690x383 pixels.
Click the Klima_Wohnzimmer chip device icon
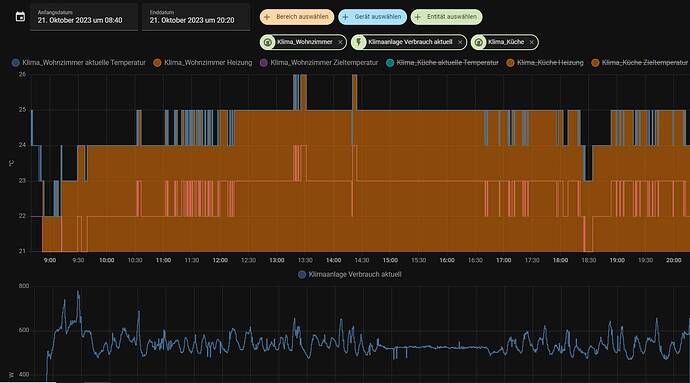point(268,42)
